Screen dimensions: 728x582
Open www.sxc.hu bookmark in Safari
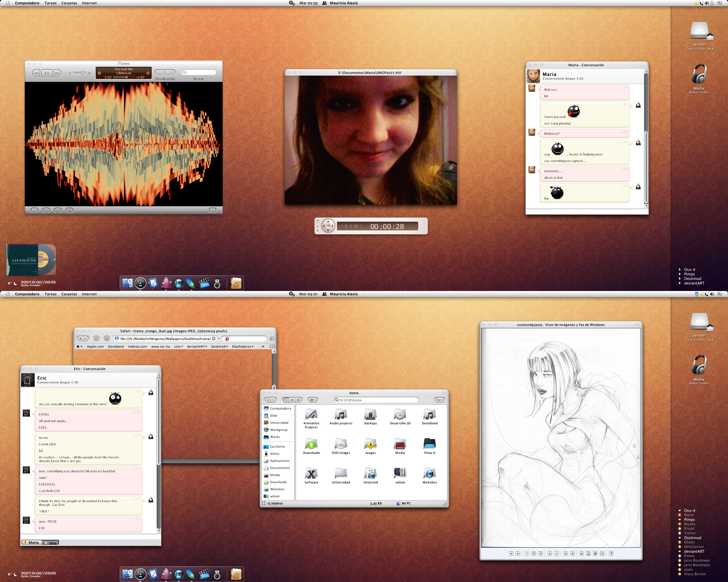(x=160, y=346)
